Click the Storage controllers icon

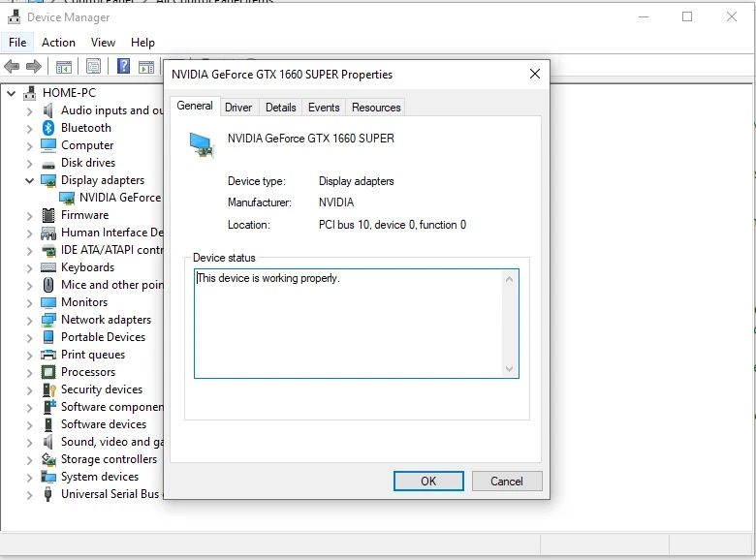coord(48,459)
